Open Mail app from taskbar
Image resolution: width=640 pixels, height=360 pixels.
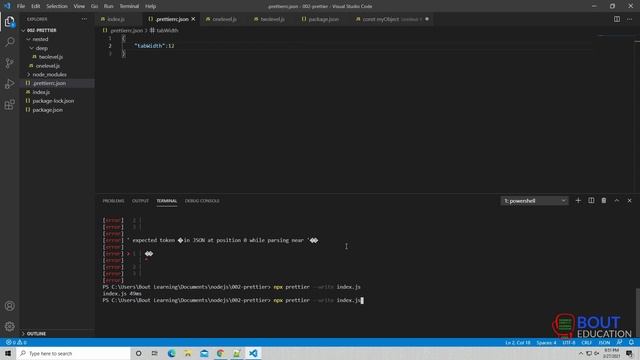(204, 353)
